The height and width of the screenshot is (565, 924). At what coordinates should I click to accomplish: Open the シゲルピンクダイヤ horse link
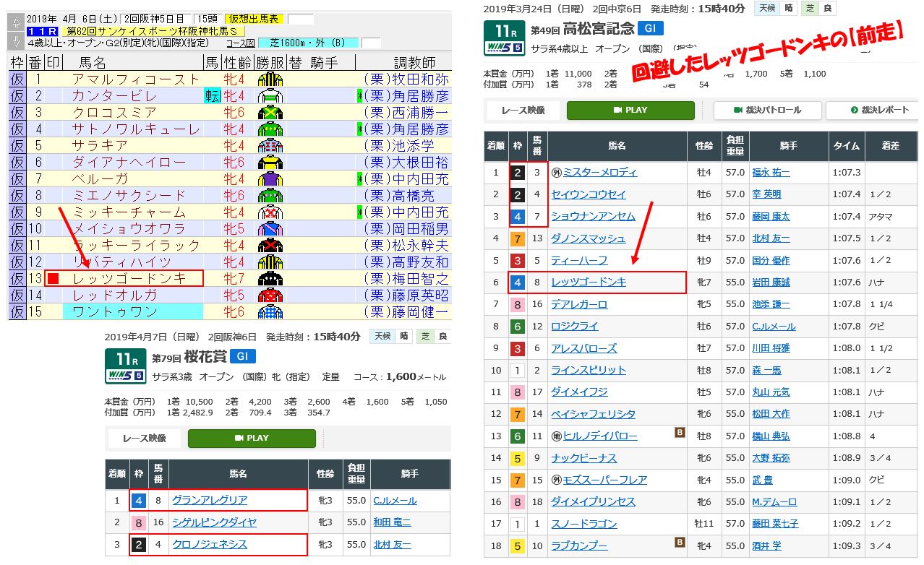[x=214, y=522]
